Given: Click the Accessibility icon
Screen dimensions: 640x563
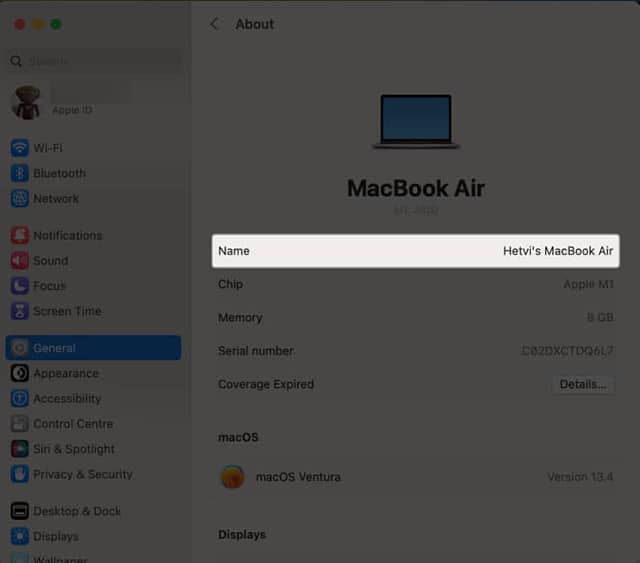Looking at the screenshot, I should click(x=20, y=398).
